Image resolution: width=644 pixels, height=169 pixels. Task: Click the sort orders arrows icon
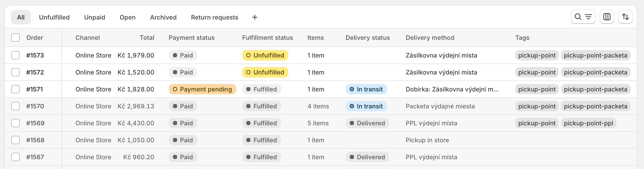click(625, 17)
